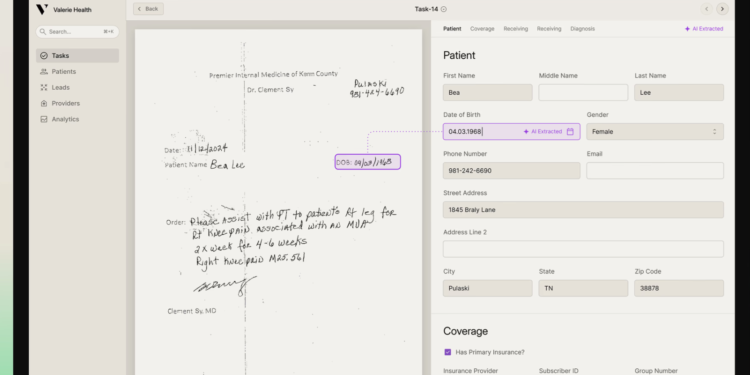Switch to the Diagnosis tab
750x375 pixels.
click(583, 29)
